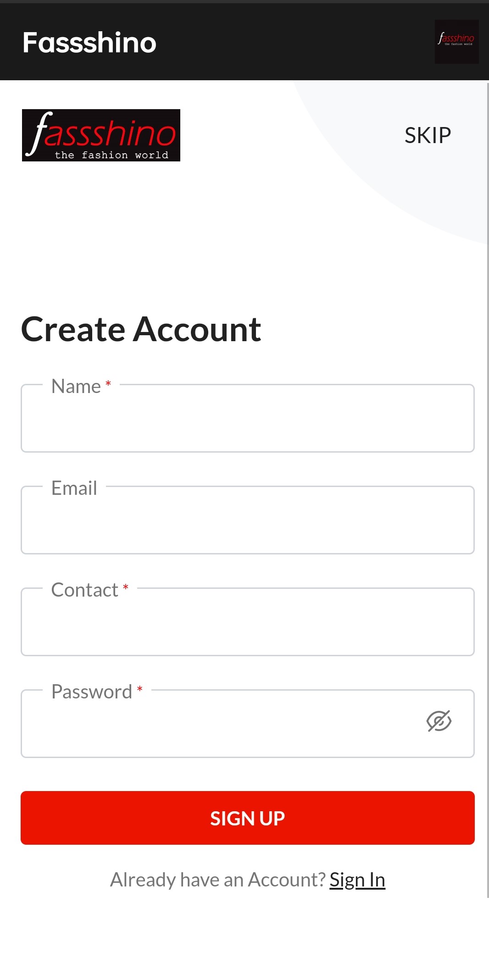Click the Fassshino title in app bar

point(89,42)
